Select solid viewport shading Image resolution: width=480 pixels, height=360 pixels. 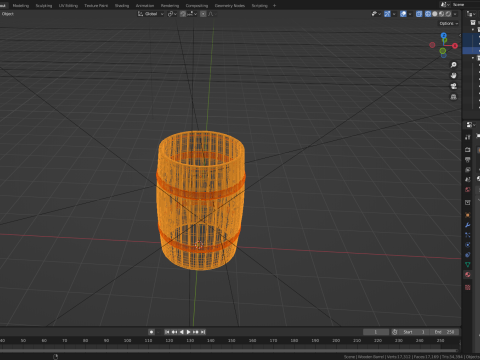[435, 14]
